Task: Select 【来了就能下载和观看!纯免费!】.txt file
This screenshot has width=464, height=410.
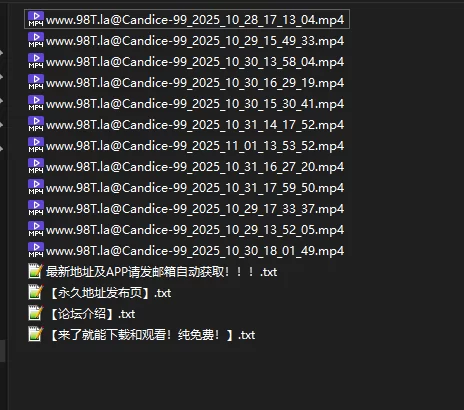Action: 152,335
